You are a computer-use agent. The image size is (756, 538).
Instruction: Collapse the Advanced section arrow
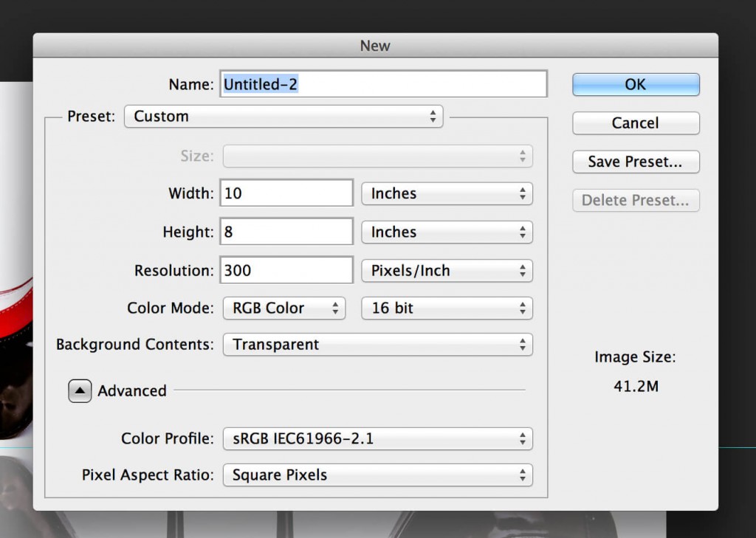[80, 390]
